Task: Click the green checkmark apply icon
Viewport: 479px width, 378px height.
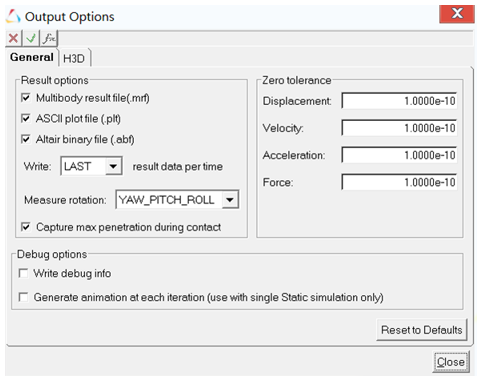Action: pos(31,38)
